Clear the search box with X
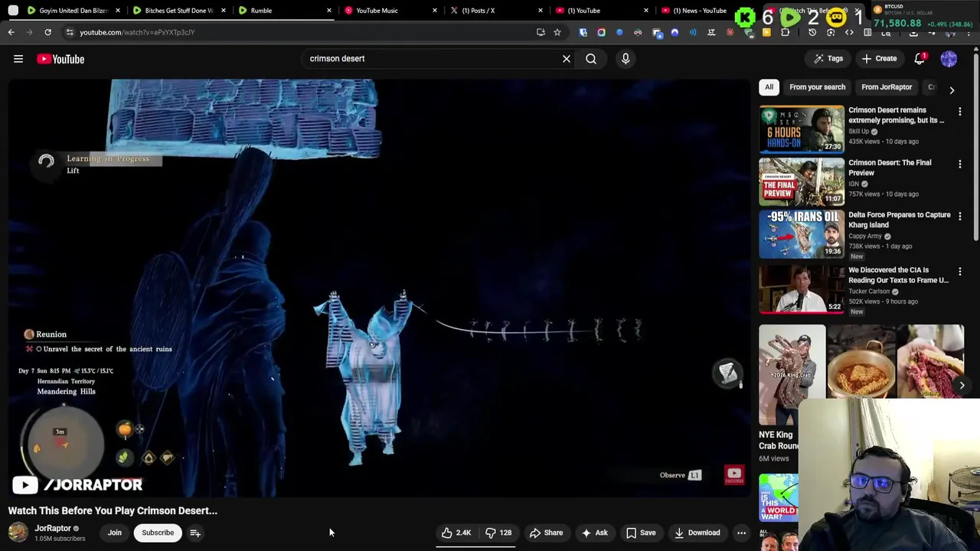980x551 pixels. [x=567, y=59]
